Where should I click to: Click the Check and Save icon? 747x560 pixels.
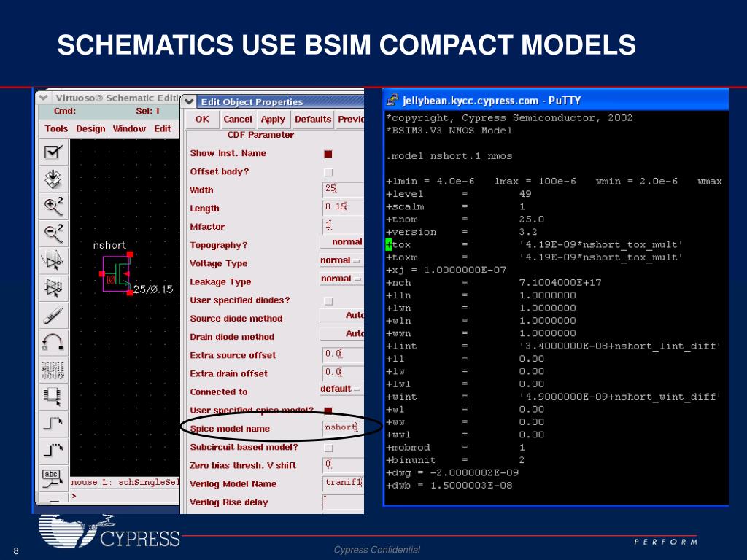(53, 152)
